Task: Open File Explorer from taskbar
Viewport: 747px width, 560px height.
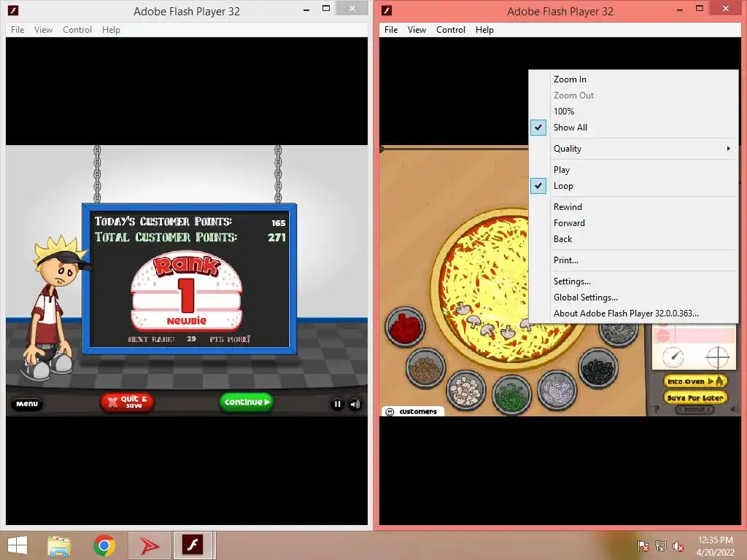Action: (x=59, y=545)
